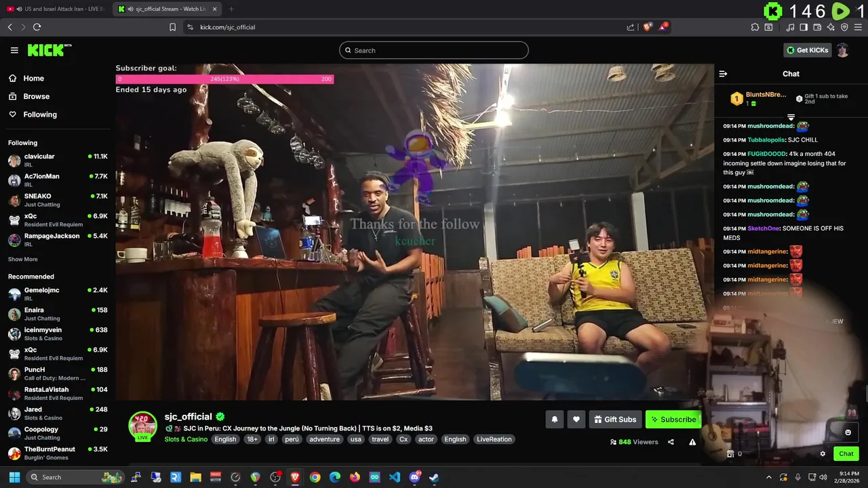
Task: Open Gemelojmc recommended channel
Action: tap(58, 294)
